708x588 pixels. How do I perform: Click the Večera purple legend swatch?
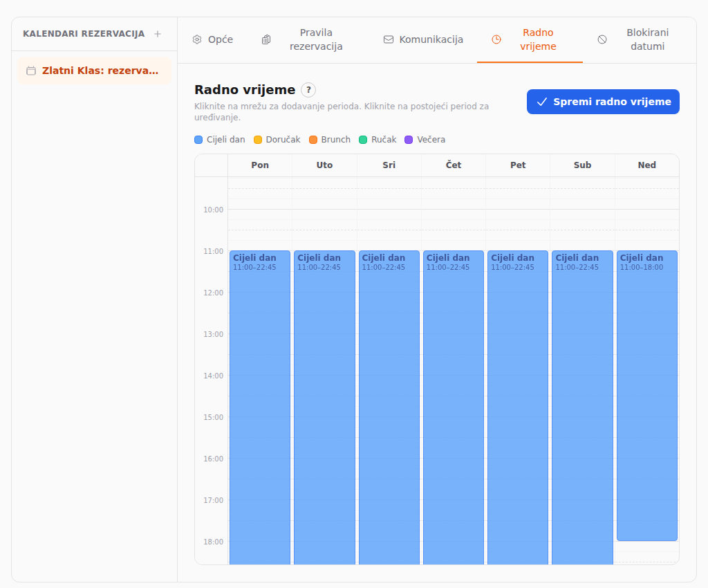click(409, 140)
